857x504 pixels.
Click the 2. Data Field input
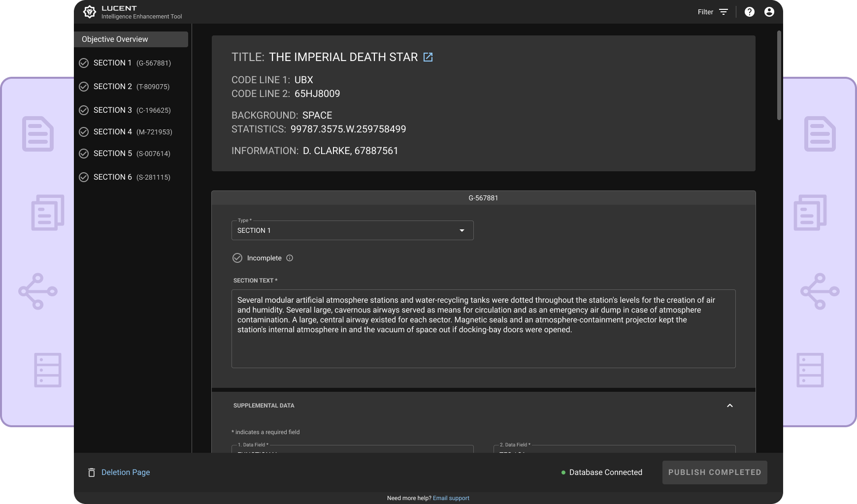(x=615, y=449)
